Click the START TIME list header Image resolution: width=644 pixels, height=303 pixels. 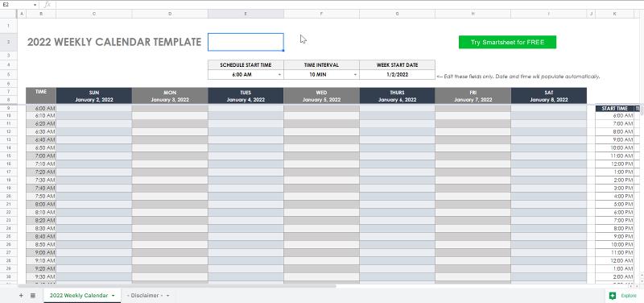614,109
